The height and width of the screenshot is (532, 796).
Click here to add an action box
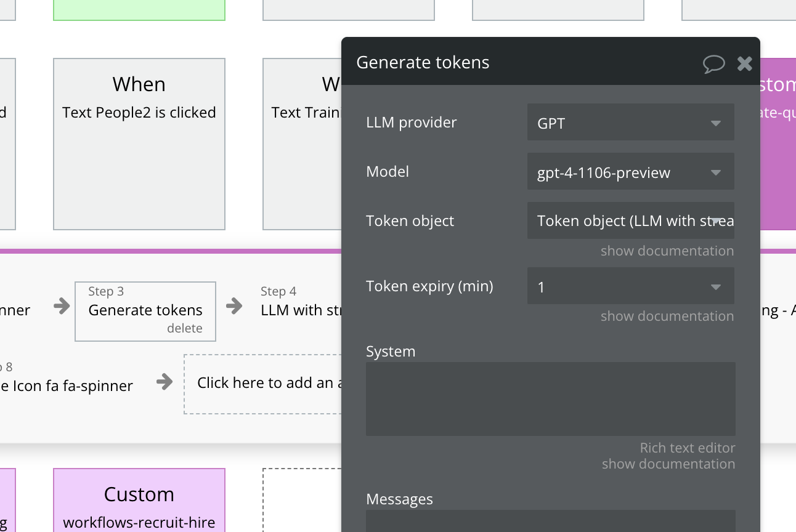265,383
